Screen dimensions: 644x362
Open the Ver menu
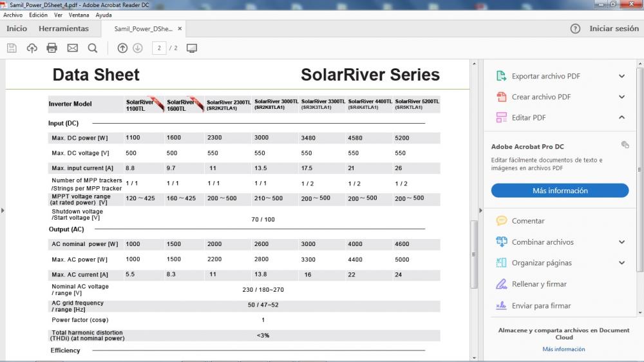[x=59, y=15]
